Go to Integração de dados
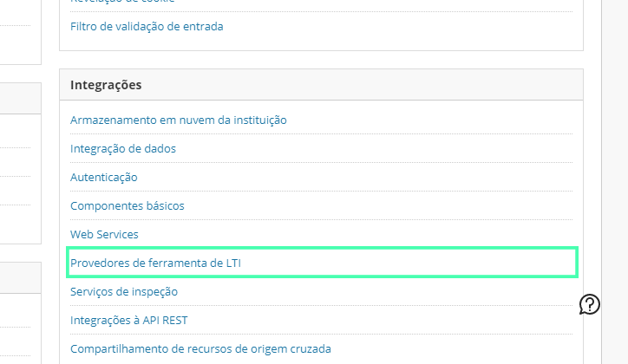628x364 pixels. pyautogui.click(x=123, y=148)
